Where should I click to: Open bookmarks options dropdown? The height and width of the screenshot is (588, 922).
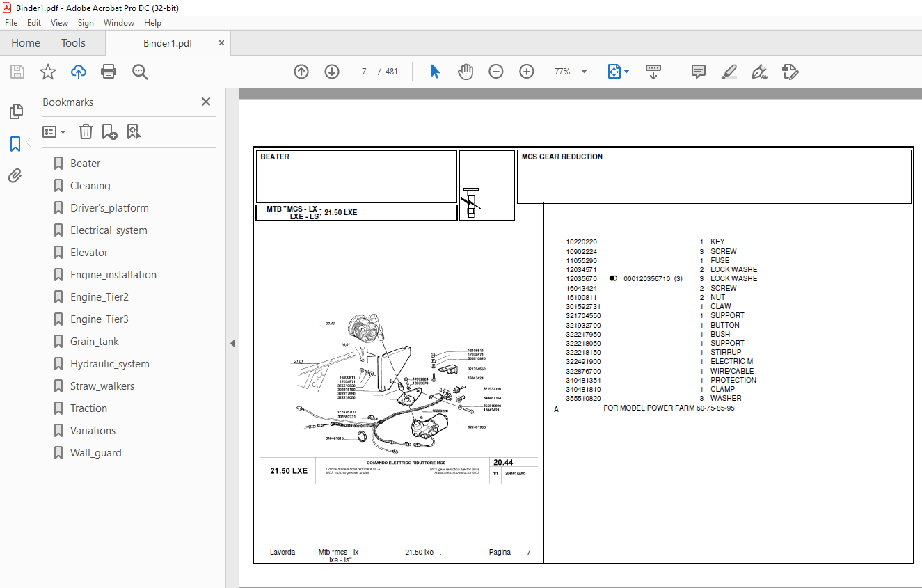[x=54, y=132]
